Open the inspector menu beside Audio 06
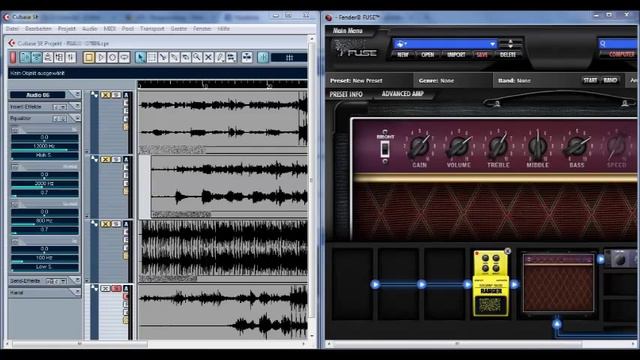This screenshot has height=360, width=640. pyautogui.click(x=76, y=95)
